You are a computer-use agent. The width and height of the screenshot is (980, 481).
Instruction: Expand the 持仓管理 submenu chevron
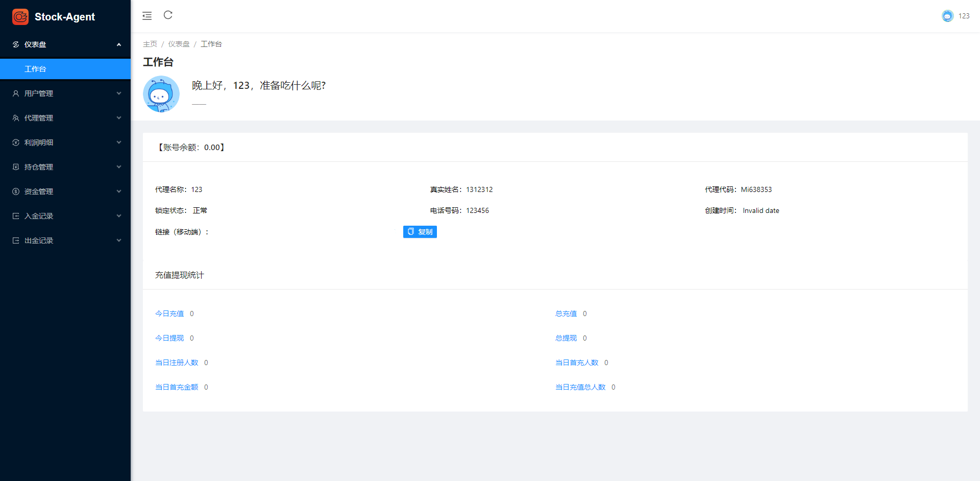(x=119, y=167)
